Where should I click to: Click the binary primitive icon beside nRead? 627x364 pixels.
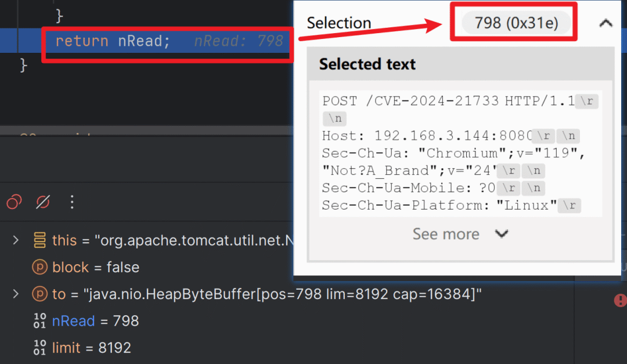[39, 321]
